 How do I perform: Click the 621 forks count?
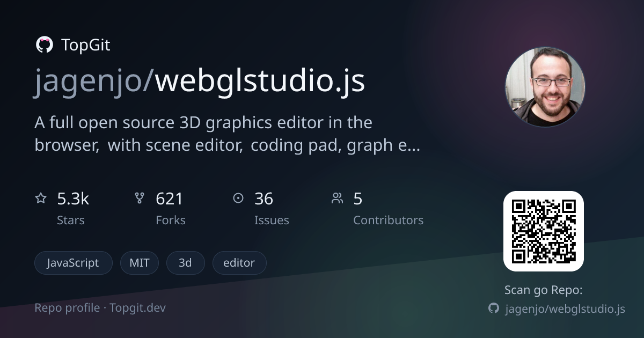(x=170, y=199)
